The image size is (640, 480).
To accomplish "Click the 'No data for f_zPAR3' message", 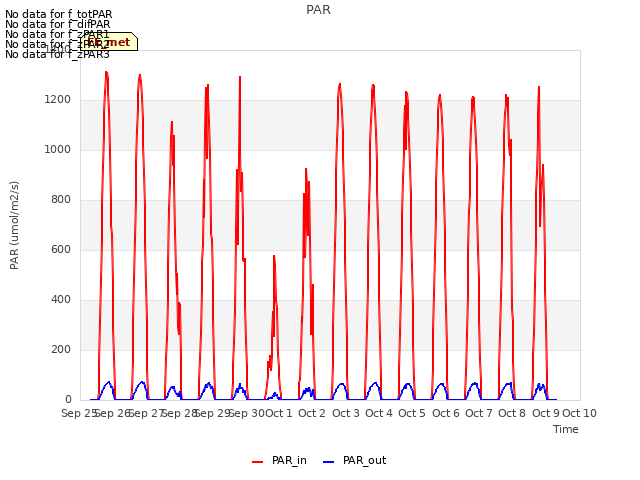I will (57, 54).
